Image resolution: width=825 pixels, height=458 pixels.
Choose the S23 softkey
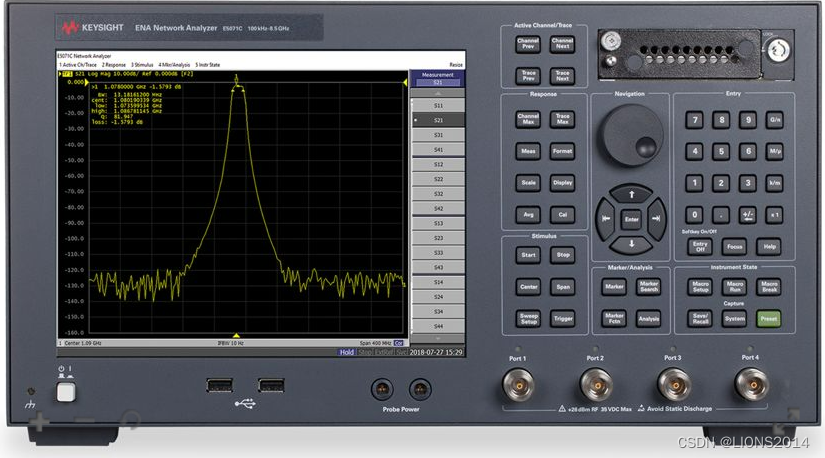click(x=438, y=238)
